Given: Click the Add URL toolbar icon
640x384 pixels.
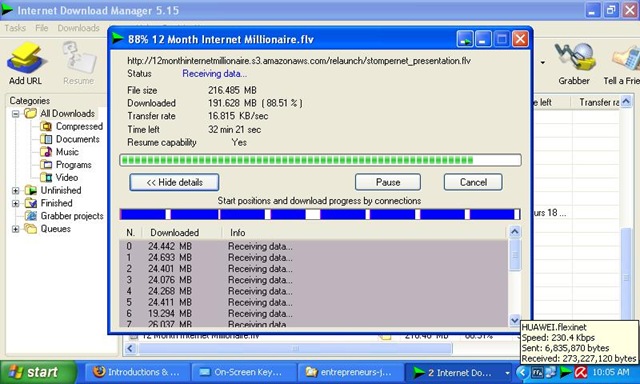Looking at the screenshot, I should pos(26,64).
